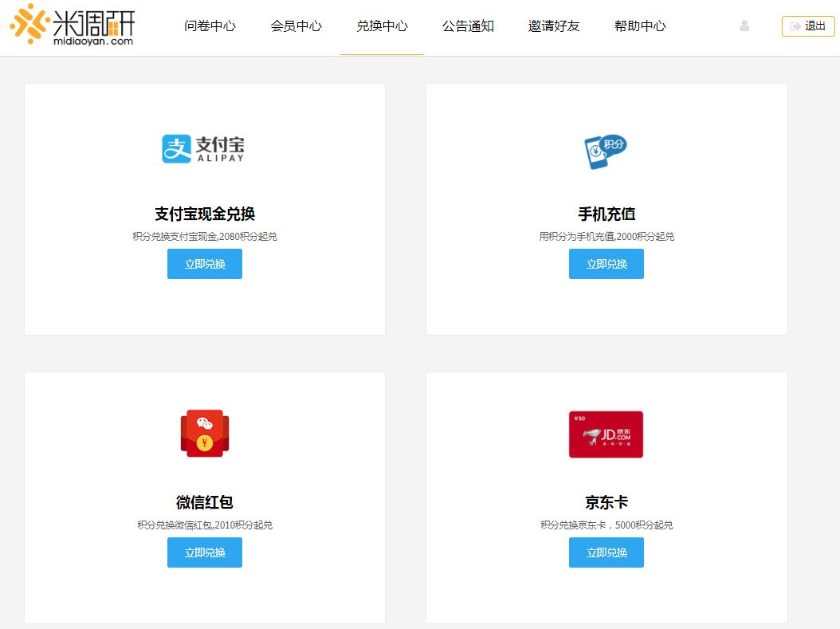The image size is (840, 629).
Task: Click the text 积分兑换支付宝现金,2080积分起兑
Action: (x=205, y=236)
